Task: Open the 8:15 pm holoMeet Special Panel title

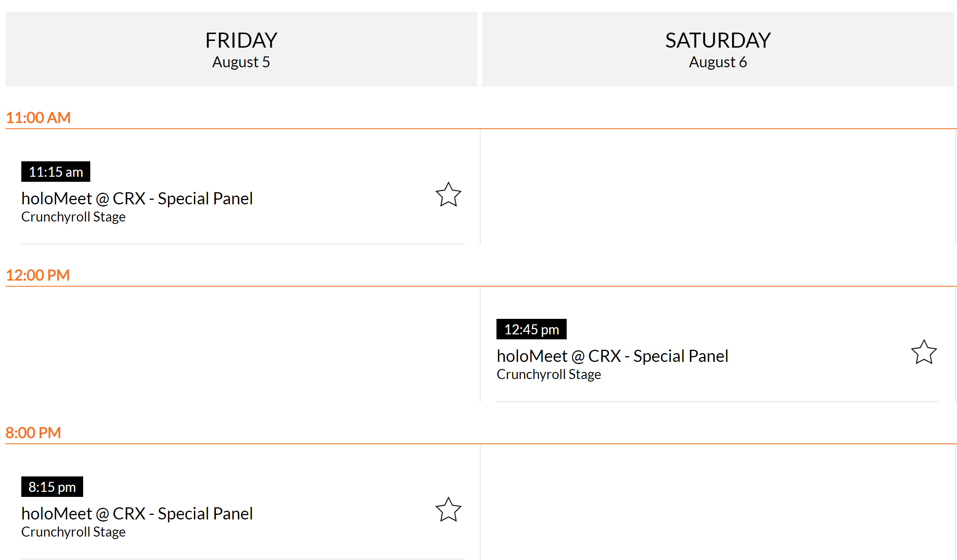Action: click(137, 514)
